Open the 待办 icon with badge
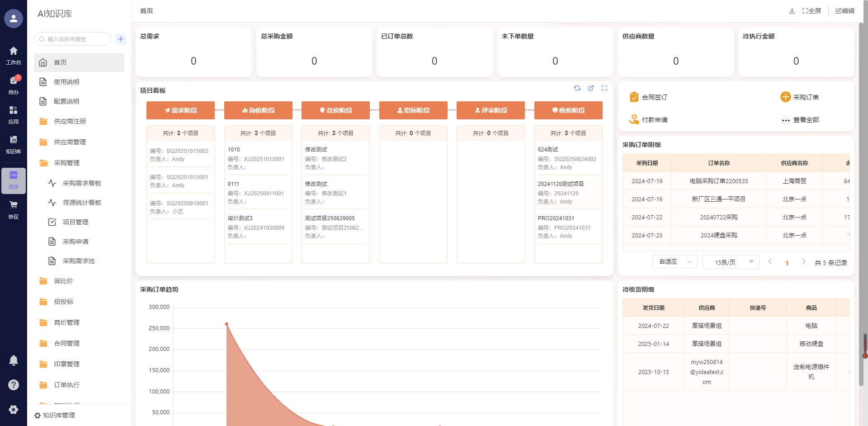Screen dimensions: 868x426 [x=14, y=84]
